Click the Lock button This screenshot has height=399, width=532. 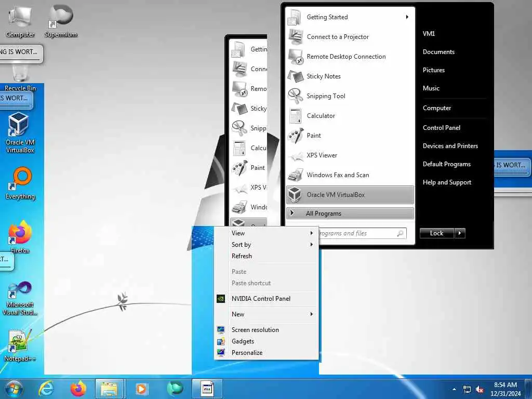click(436, 233)
